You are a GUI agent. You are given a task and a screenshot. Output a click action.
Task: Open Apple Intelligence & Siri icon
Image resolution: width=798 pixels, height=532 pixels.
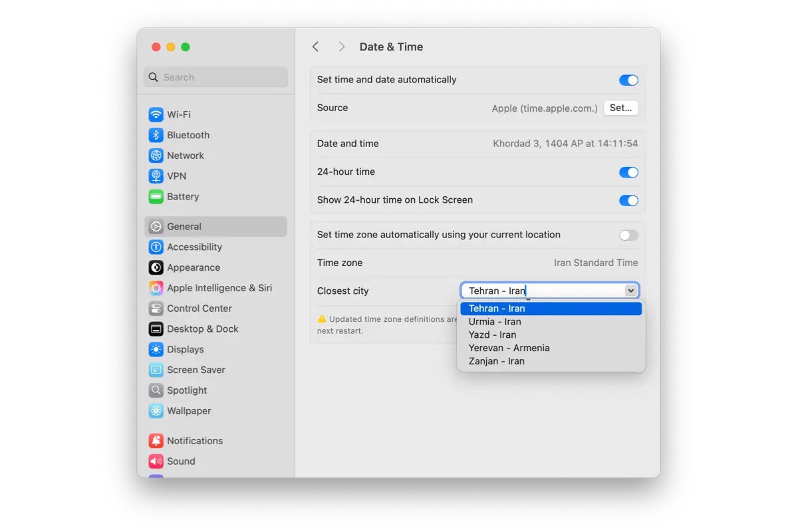tap(156, 288)
